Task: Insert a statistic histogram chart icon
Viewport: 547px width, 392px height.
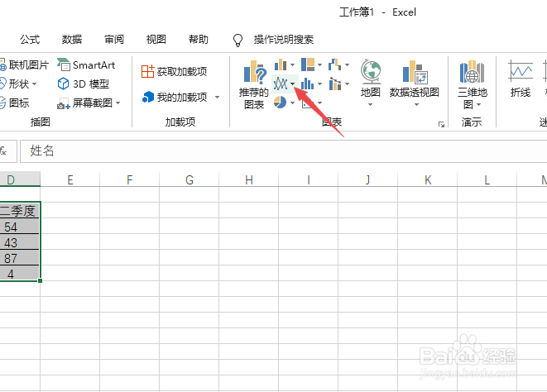Action: (x=308, y=84)
